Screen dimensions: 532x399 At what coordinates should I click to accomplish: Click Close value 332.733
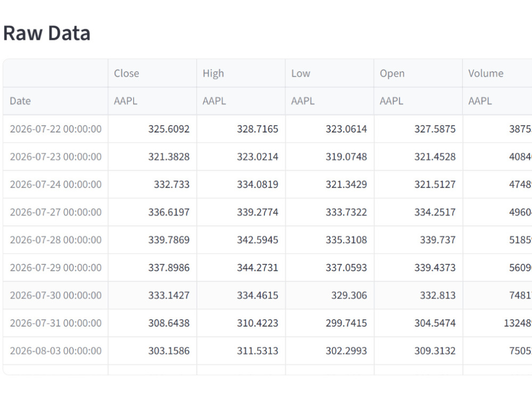(152, 185)
